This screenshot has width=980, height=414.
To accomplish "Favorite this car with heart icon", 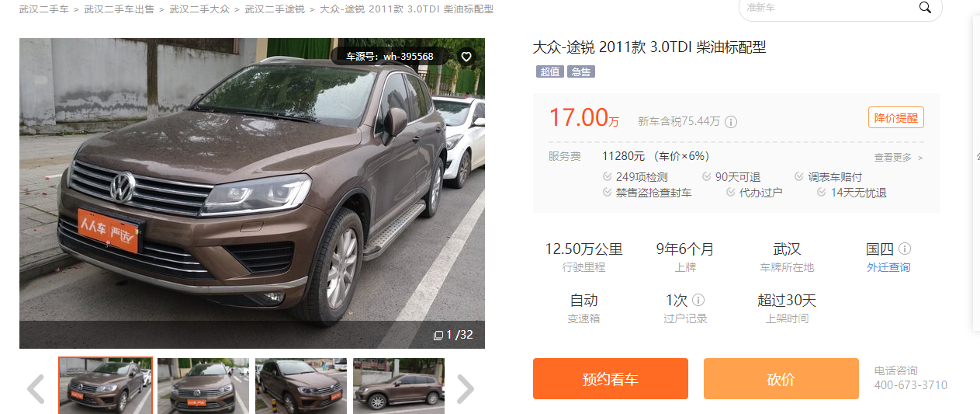I will (466, 57).
